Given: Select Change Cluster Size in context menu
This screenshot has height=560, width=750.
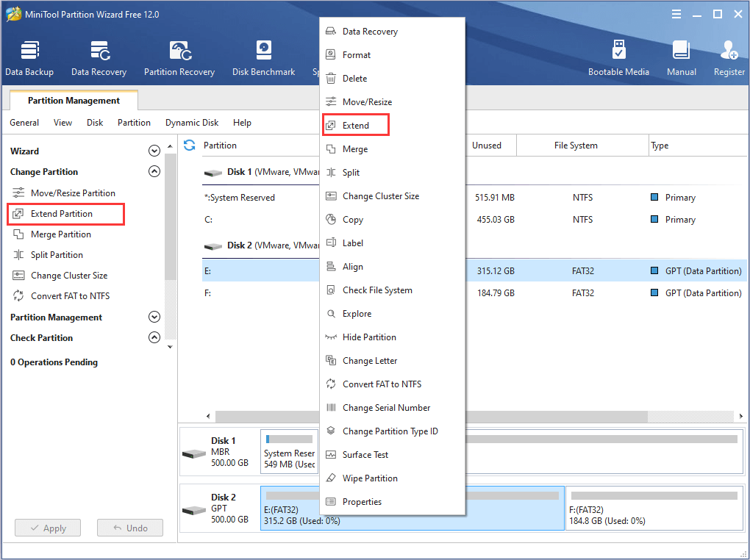Looking at the screenshot, I should click(x=392, y=195).
